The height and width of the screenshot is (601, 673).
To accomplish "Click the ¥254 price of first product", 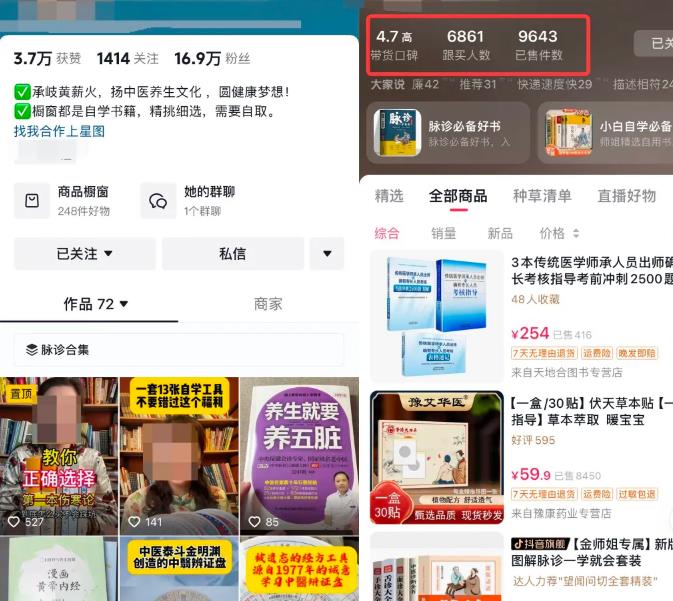I will point(530,334).
